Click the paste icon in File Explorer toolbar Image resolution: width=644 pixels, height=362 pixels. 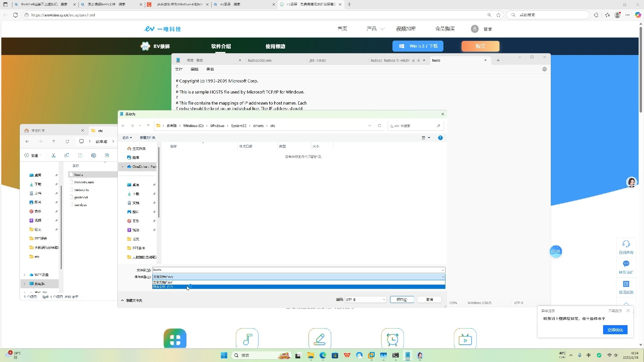pos(80,156)
